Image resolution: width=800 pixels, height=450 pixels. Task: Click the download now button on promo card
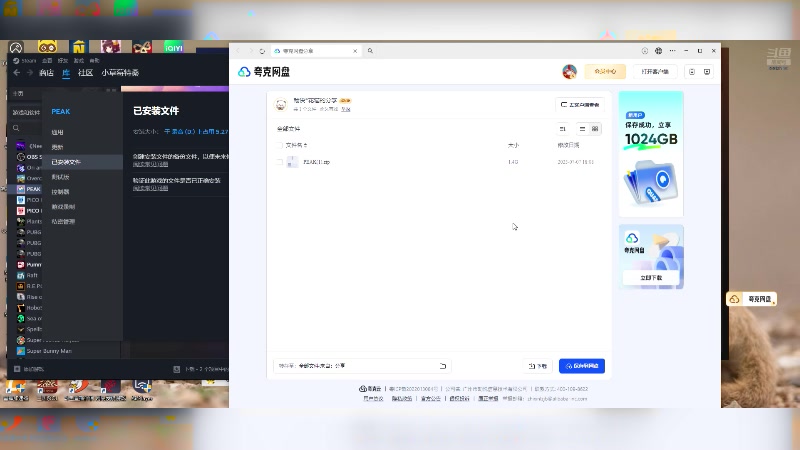(x=651, y=278)
